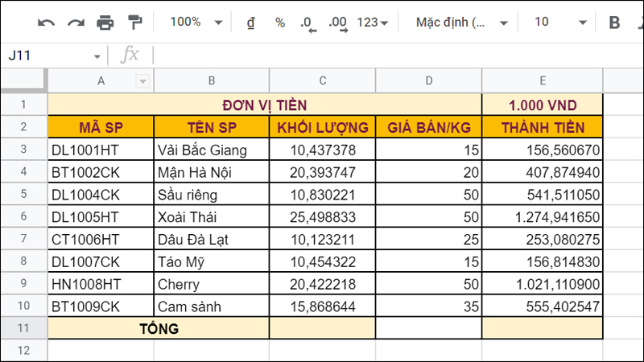The image size is (644, 362).
Task: Format as currency with ₫ icon
Action: (x=250, y=23)
